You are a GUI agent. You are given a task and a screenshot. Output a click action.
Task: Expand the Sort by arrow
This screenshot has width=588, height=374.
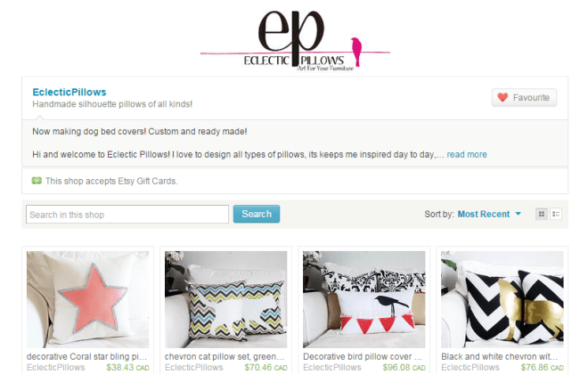519,214
